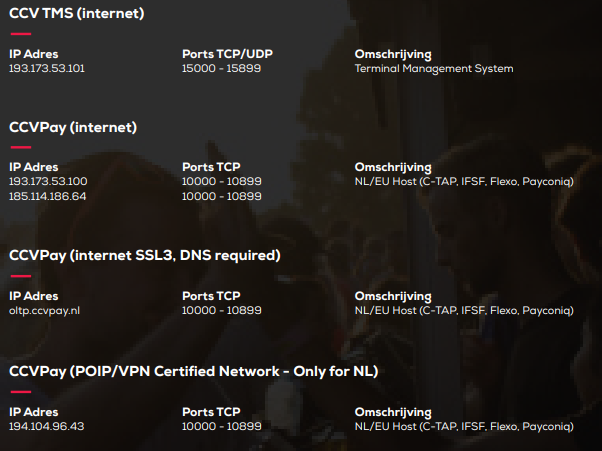Image resolution: width=602 pixels, height=451 pixels.
Task: Click the "CCVPay (internet)" heading
Action: [x=73, y=127]
